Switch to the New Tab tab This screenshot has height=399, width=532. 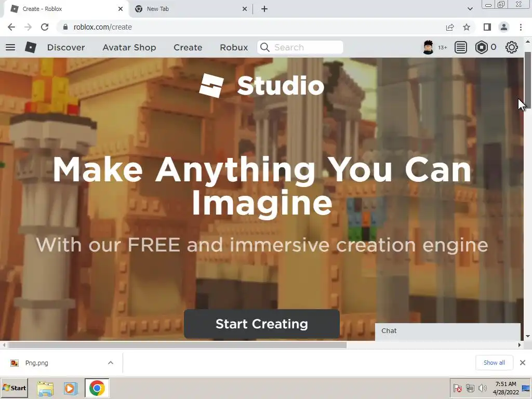191,9
